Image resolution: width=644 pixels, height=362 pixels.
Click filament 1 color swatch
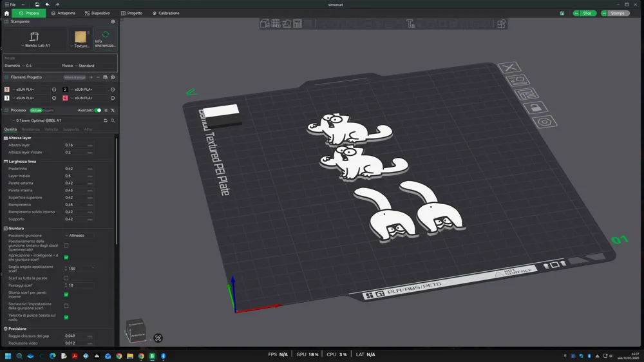(x=6, y=89)
